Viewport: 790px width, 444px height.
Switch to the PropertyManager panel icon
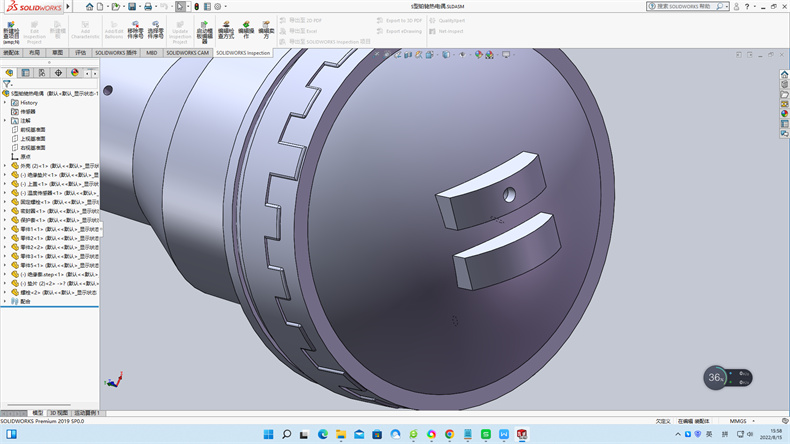pos(26,73)
